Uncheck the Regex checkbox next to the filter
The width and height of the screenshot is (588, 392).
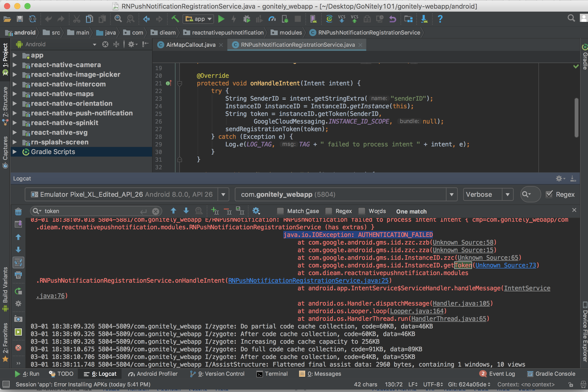coord(549,194)
